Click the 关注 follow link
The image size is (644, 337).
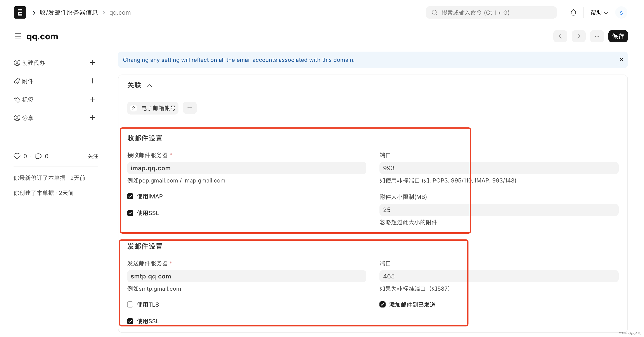93,156
